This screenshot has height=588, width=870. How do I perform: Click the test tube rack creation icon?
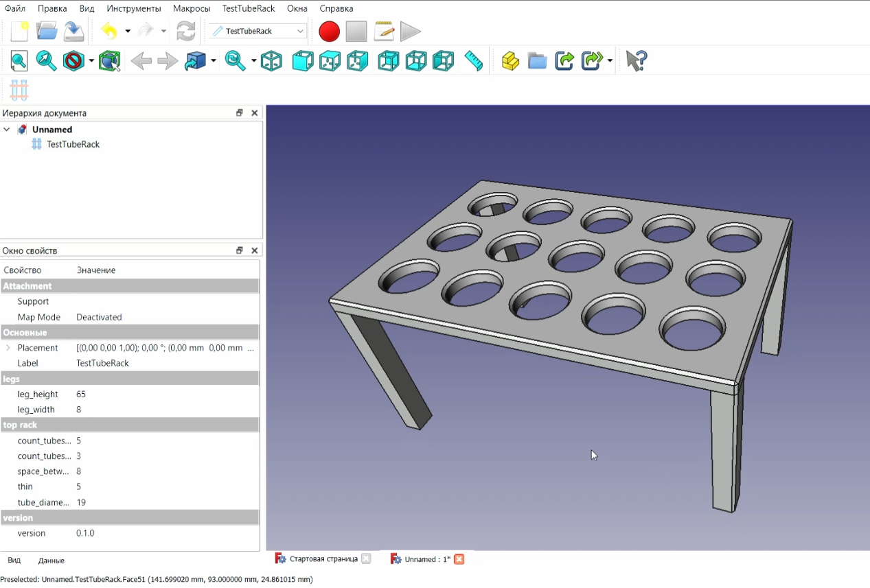[x=19, y=90]
